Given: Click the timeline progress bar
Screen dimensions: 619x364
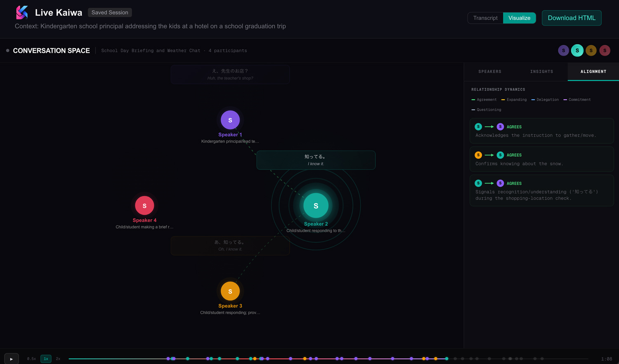Looking at the screenshot, I should point(124,358).
